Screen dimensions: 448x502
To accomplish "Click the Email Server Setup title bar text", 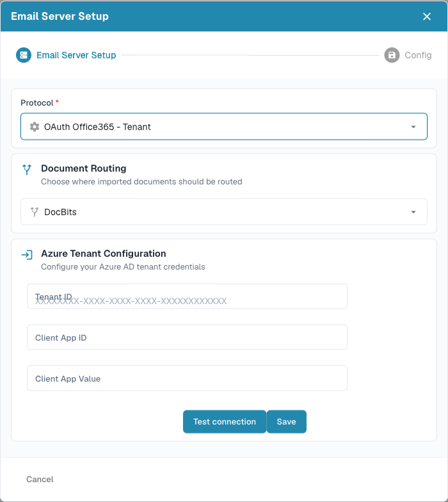I will [60, 17].
